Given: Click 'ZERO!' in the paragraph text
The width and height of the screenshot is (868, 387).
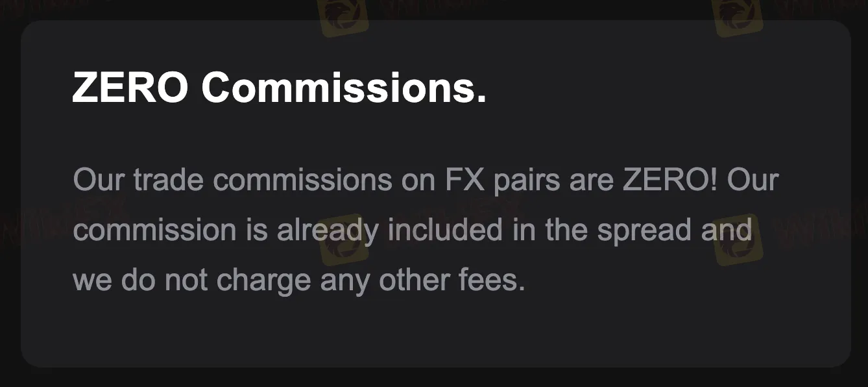Looking at the screenshot, I should click(670, 180).
